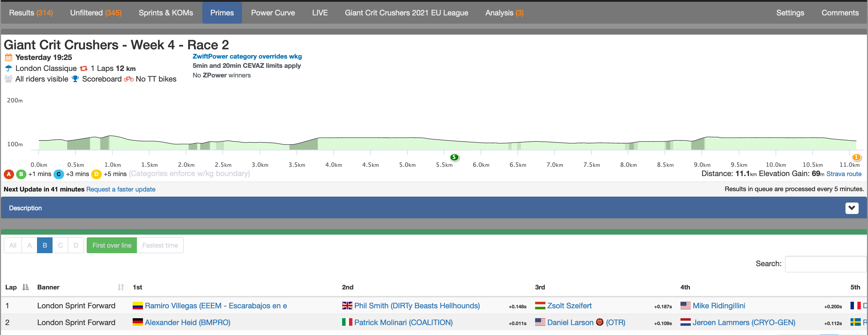The image size is (868, 335).
Task: Click the Search input field
Action: (x=826, y=264)
